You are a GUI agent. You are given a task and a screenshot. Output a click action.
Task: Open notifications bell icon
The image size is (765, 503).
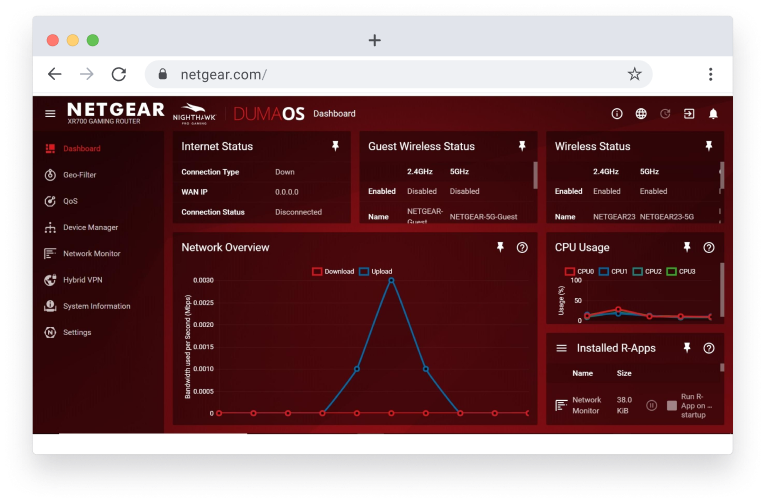pos(713,114)
